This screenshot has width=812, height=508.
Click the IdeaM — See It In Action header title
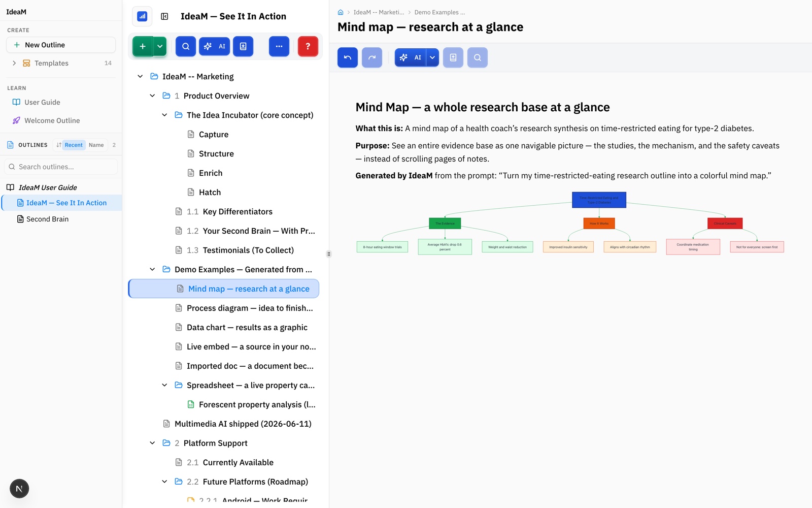pyautogui.click(x=233, y=16)
